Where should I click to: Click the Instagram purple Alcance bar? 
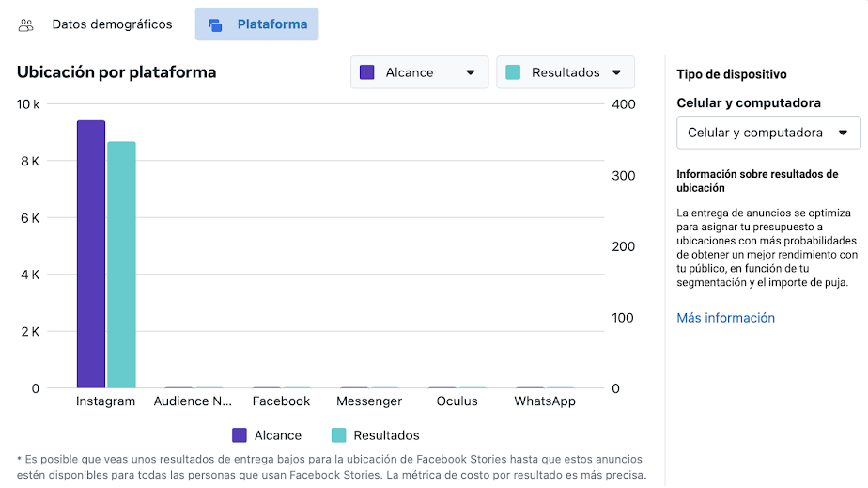point(91,254)
